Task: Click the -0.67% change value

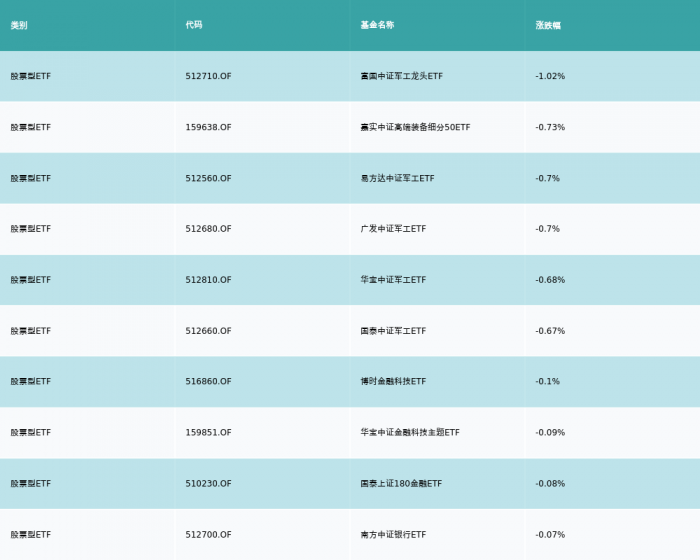Action: pos(550,331)
